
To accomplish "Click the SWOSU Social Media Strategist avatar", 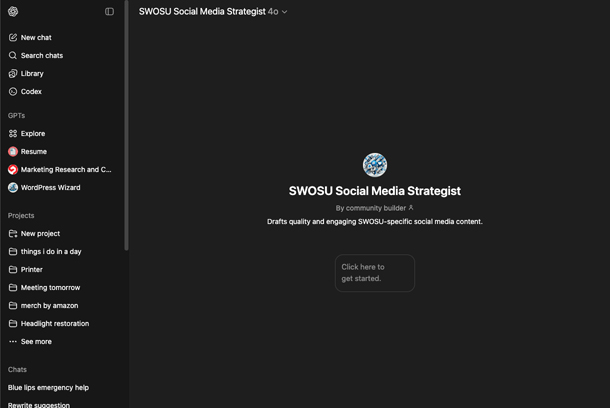I will coord(375,165).
